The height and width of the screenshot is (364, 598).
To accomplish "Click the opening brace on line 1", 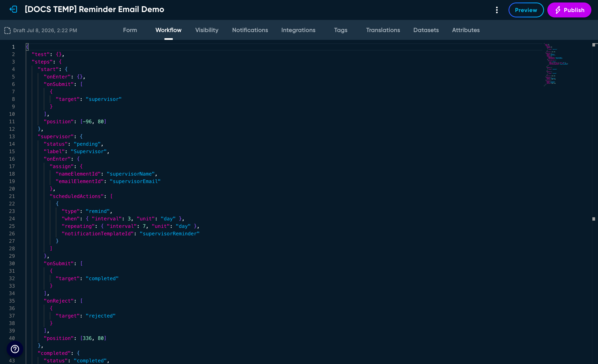I will [x=27, y=47].
